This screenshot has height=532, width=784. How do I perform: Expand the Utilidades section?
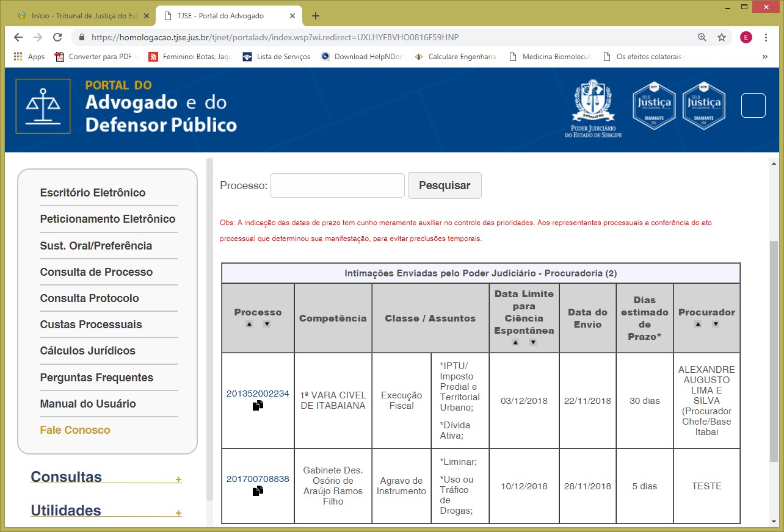click(178, 513)
